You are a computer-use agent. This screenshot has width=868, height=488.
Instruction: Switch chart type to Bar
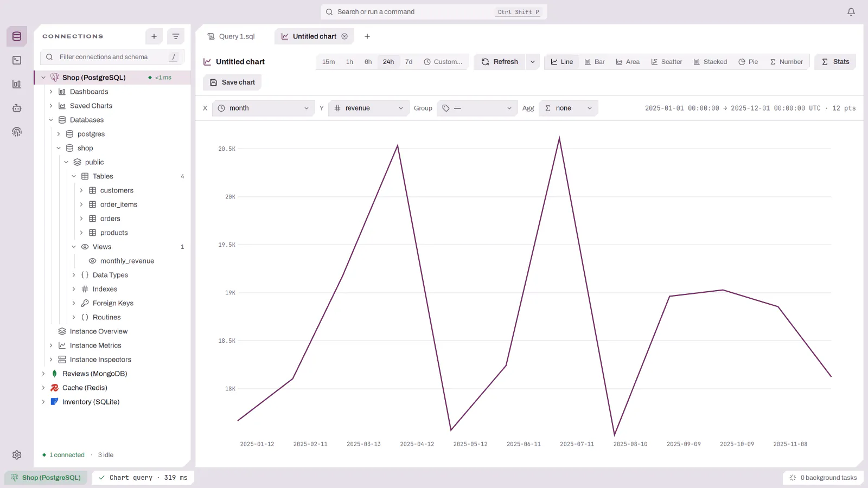point(595,62)
